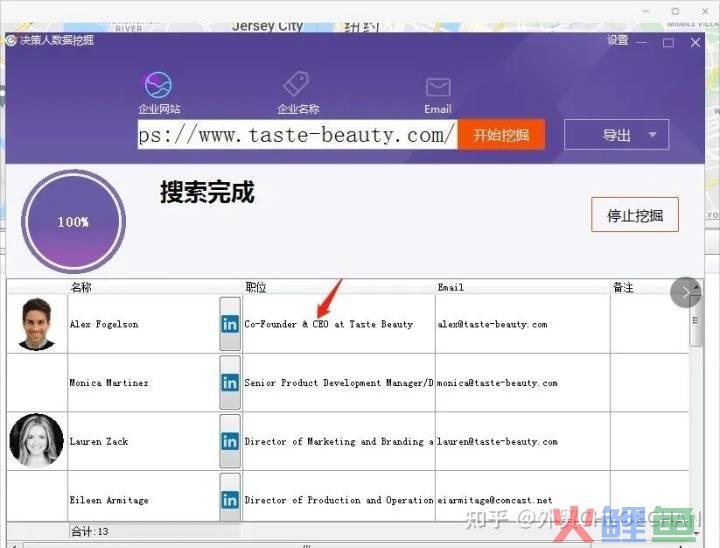Viewport: 720px width, 548px height.
Task: Switch to the 企业网站 tab label
Action: point(159,109)
